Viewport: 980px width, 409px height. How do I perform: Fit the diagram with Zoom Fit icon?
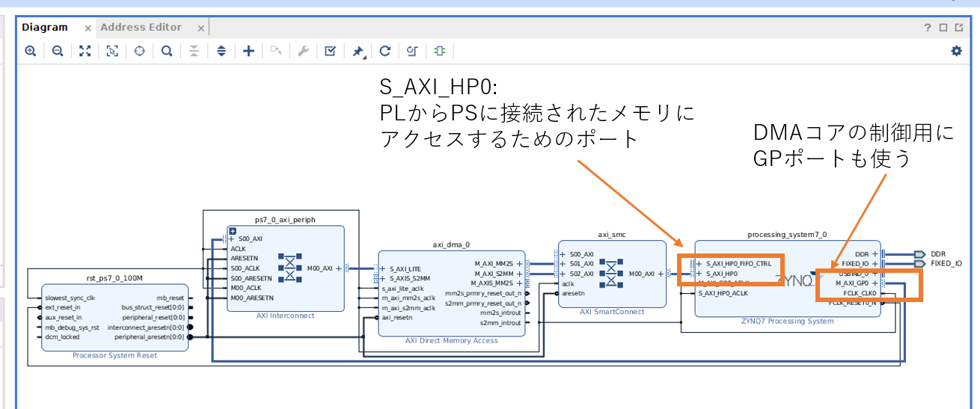(85, 52)
